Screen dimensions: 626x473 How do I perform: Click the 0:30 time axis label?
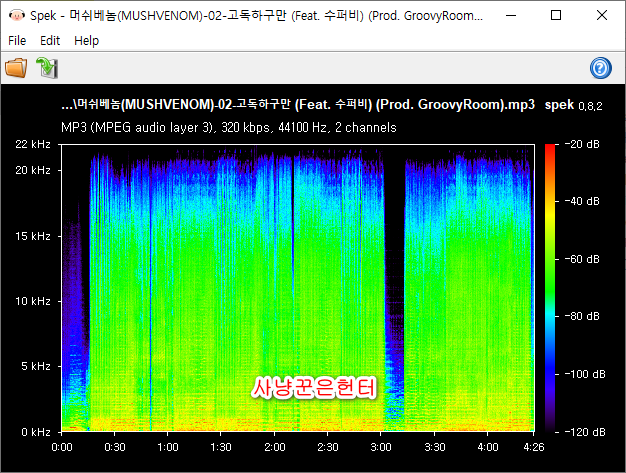(115, 447)
